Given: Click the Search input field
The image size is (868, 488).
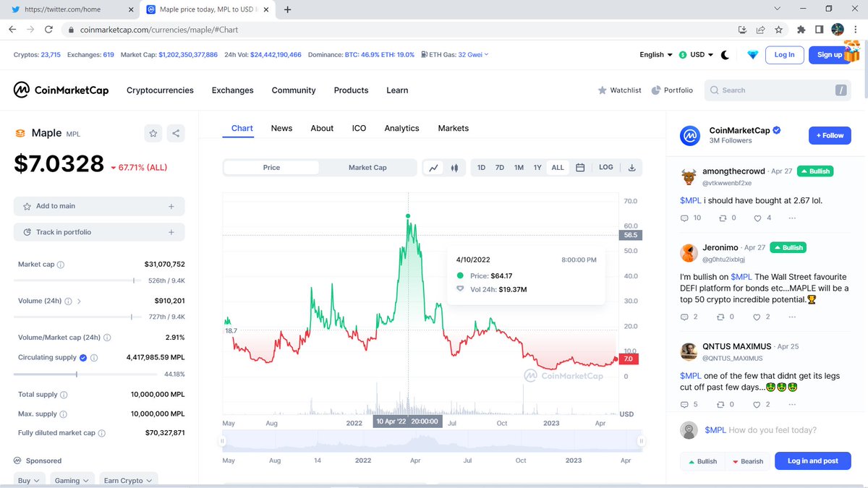Looking at the screenshot, I should pos(778,90).
